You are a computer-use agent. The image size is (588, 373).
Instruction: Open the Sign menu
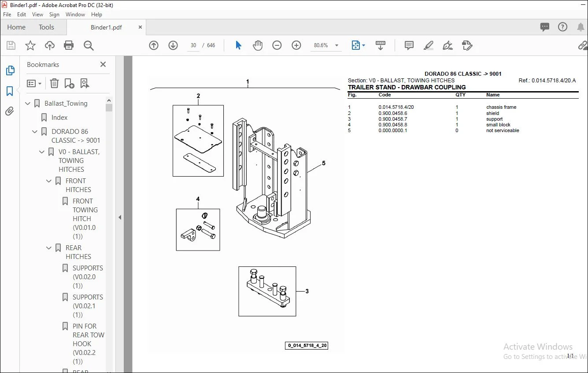pyautogui.click(x=54, y=15)
